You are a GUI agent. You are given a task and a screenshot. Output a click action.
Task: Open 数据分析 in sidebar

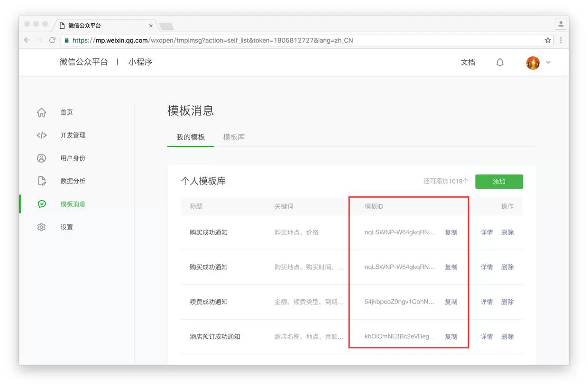73,181
